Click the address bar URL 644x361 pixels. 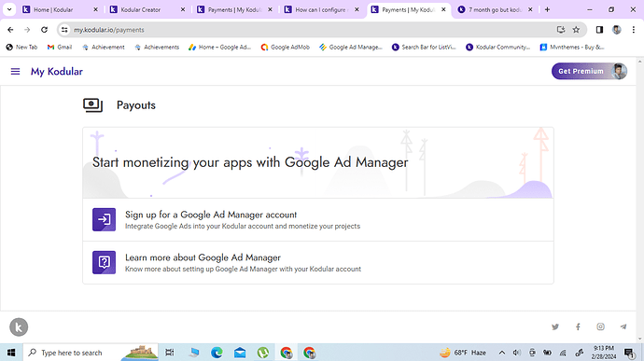(x=109, y=30)
